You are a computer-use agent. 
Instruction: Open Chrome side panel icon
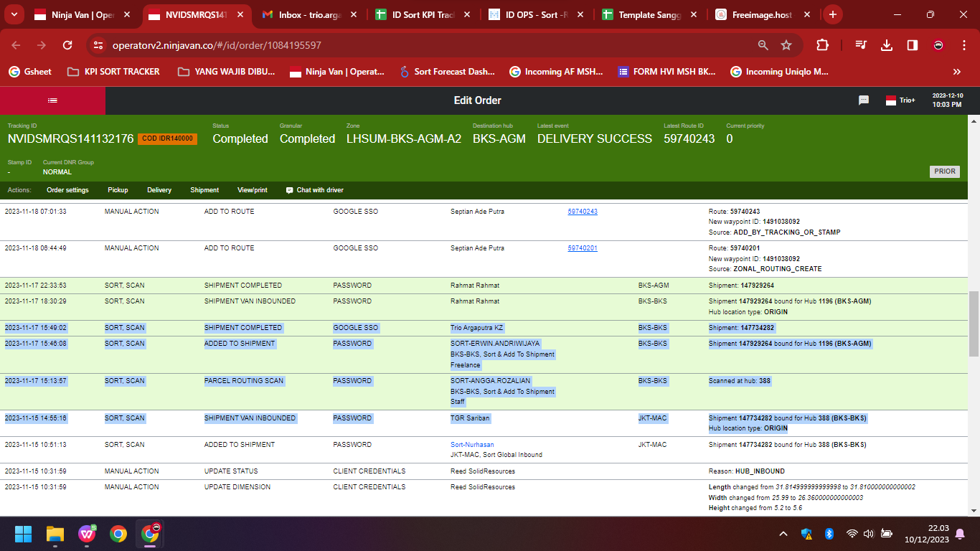pos(912,45)
